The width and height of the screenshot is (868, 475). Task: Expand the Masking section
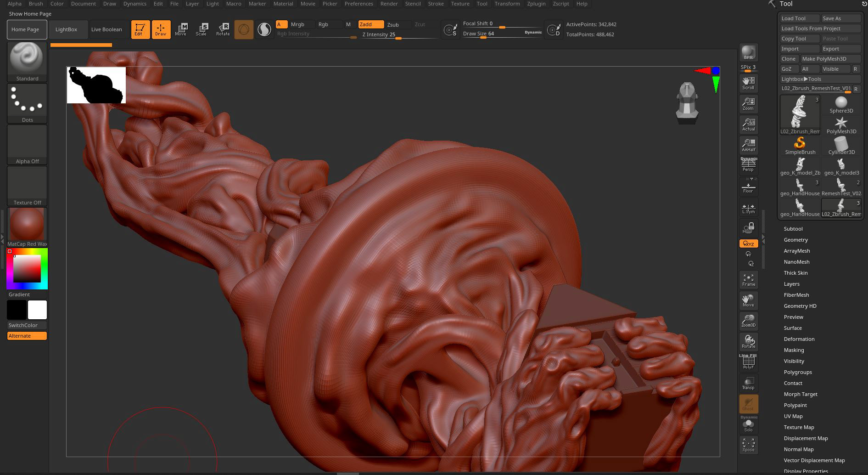pyautogui.click(x=794, y=350)
